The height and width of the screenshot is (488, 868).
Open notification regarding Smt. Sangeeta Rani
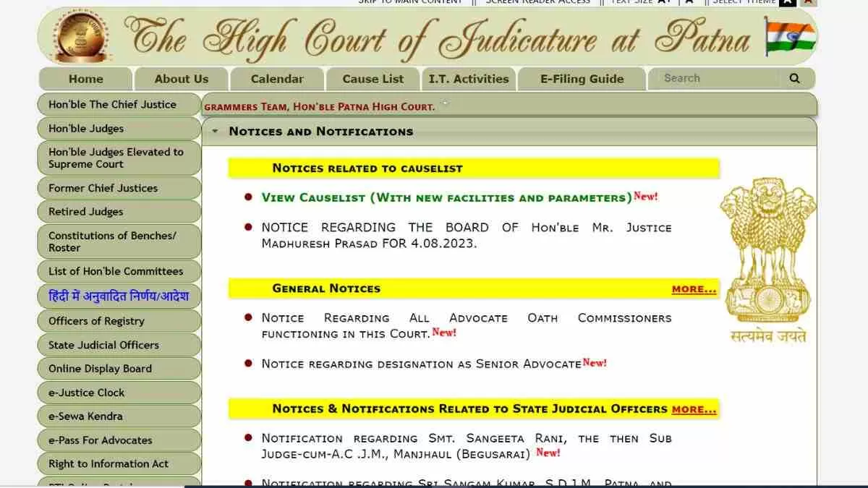coord(467,446)
